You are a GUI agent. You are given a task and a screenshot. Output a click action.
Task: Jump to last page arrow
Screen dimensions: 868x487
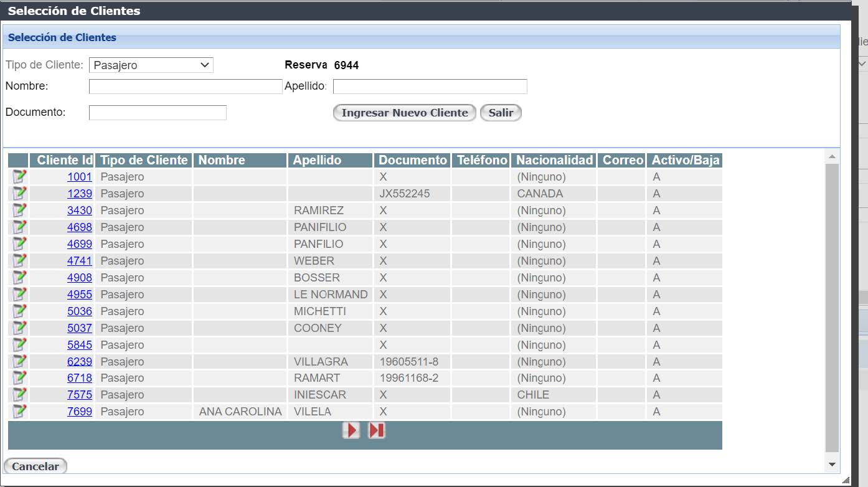(377, 430)
